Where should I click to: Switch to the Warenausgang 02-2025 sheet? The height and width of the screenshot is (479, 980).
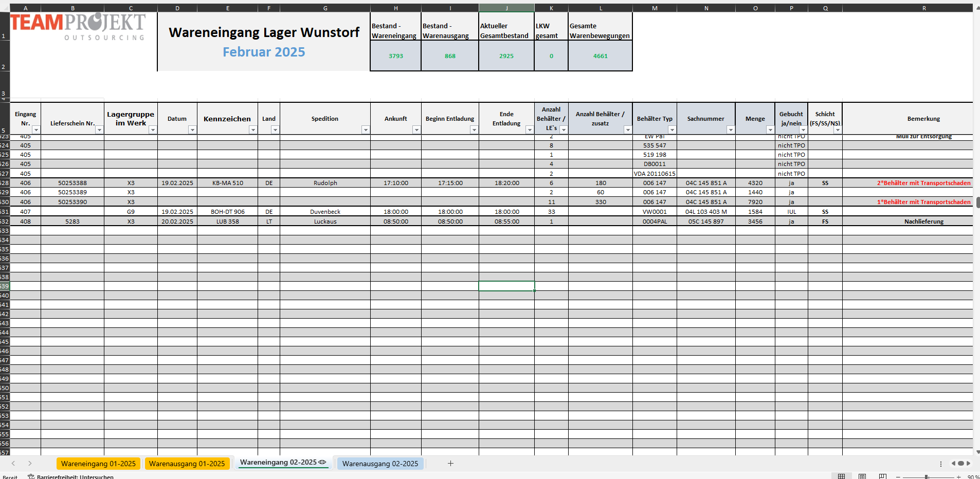(x=380, y=464)
